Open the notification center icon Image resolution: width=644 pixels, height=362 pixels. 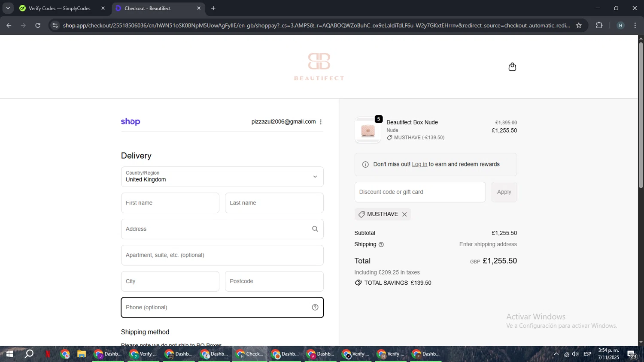(632, 354)
